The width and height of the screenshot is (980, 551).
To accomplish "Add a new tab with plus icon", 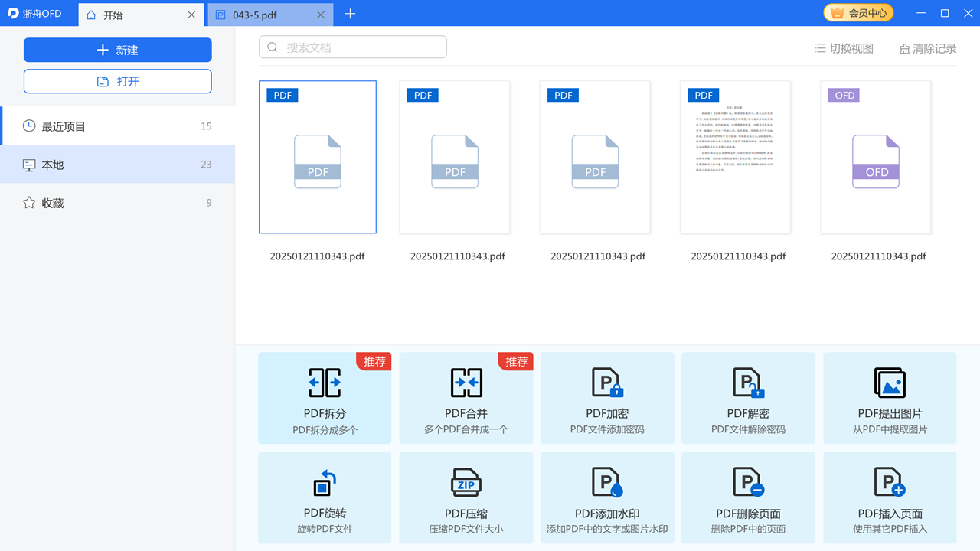I will click(x=350, y=14).
